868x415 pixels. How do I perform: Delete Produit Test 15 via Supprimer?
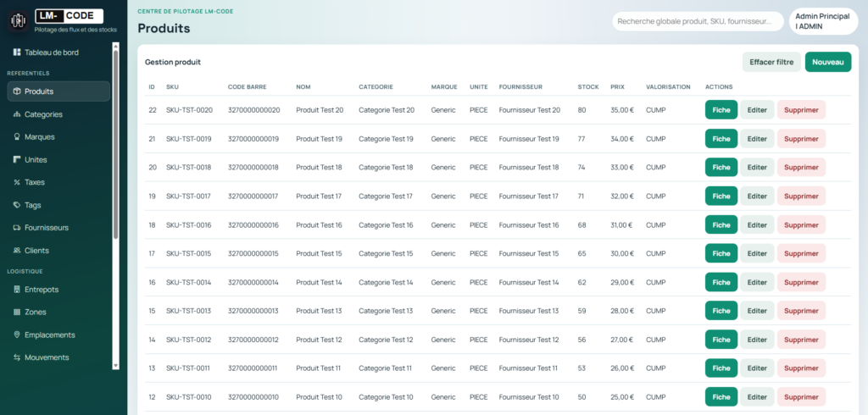(x=800, y=253)
